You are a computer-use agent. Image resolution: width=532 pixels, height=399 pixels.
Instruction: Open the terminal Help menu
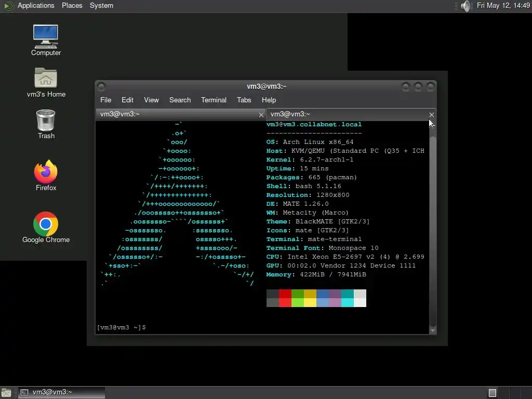point(269,100)
